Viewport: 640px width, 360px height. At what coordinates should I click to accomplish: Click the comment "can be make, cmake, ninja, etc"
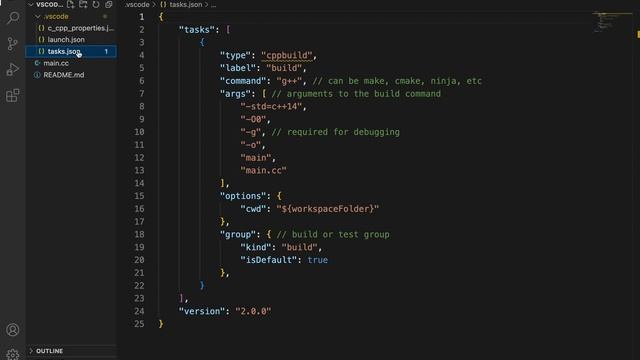[x=397, y=81]
